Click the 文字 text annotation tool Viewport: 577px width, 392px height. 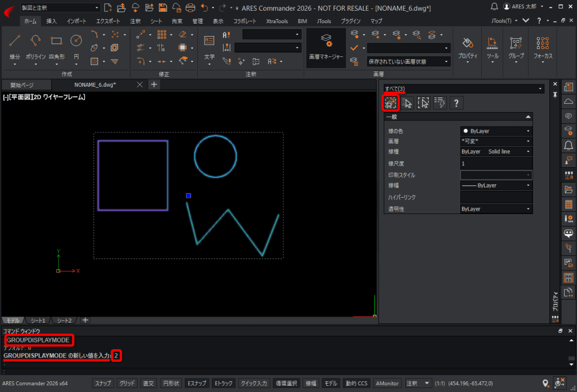click(x=209, y=46)
